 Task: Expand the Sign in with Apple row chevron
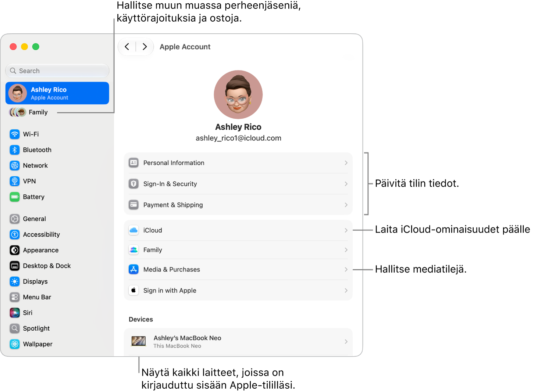[x=346, y=290]
